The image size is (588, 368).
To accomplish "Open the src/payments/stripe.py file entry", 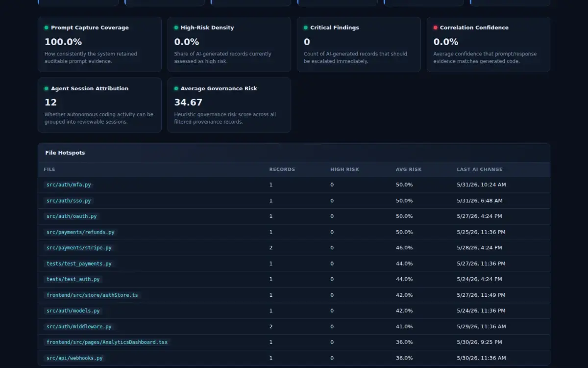I will point(79,248).
